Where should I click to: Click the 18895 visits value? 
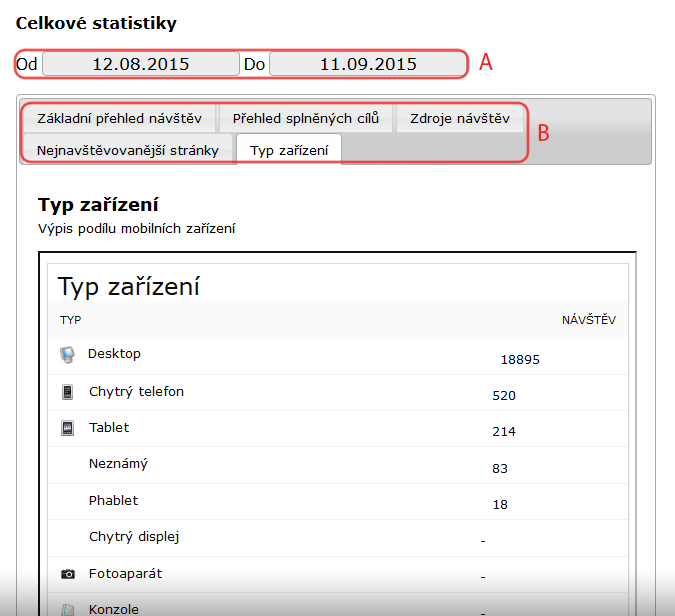click(x=520, y=359)
